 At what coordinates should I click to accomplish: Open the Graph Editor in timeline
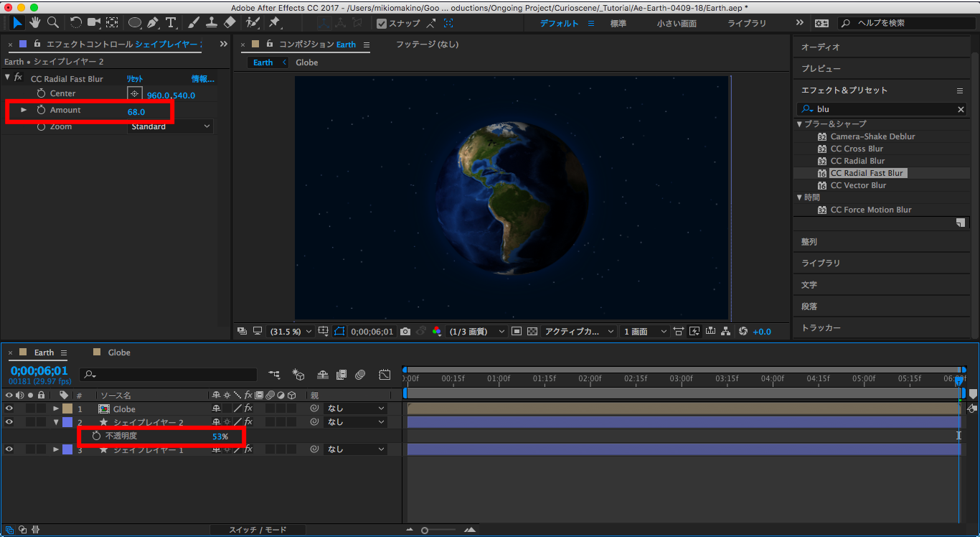(385, 375)
